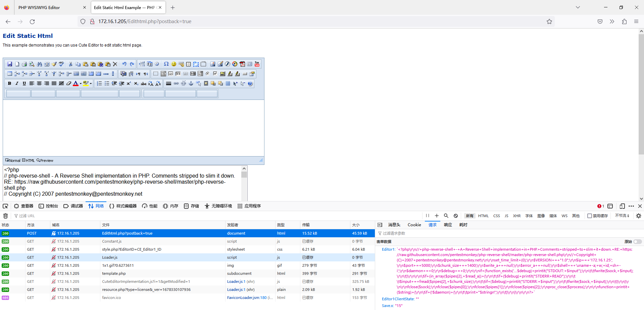
Task: Open the 不节流 throttling dropdown
Action: click(622, 216)
